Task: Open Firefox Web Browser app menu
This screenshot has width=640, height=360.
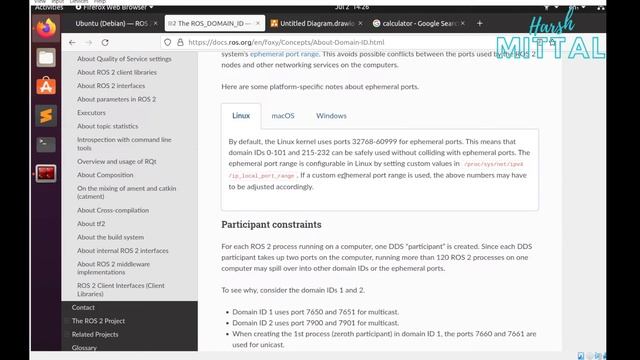Action: pos(114,8)
